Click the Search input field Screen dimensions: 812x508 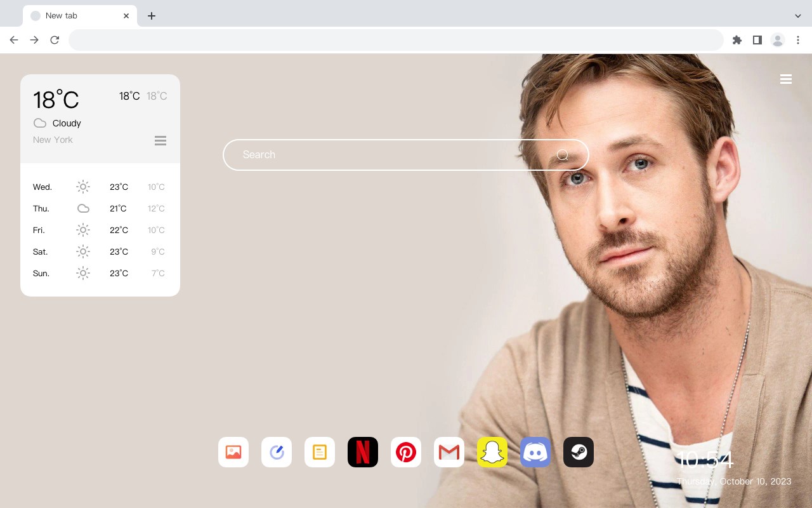406,155
